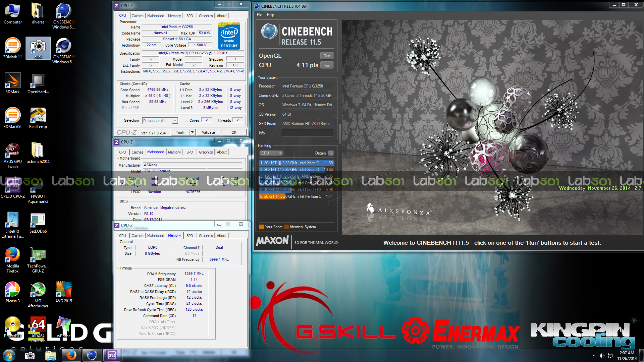Run the CPU benchmark test
644x362 pixels.
[327, 65]
